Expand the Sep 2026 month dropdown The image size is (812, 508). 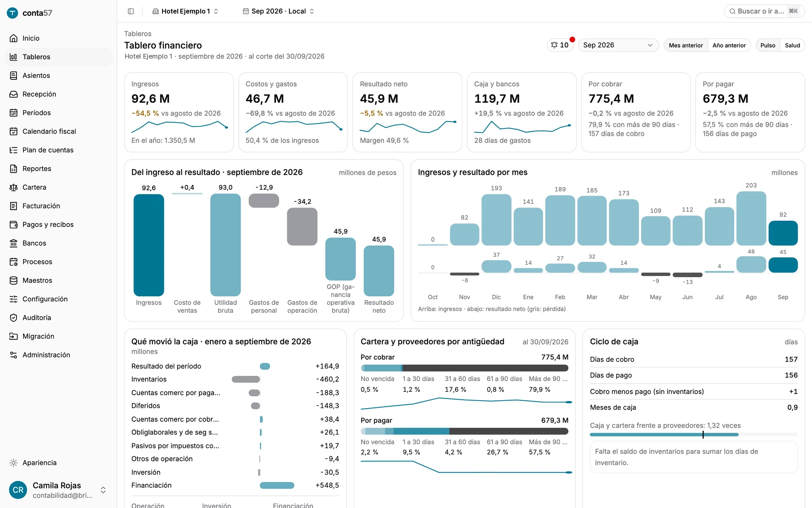coord(618,45)
